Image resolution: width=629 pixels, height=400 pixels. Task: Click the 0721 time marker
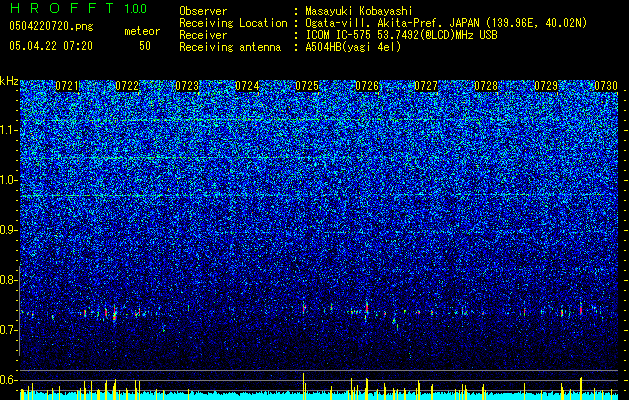point(67,86)
